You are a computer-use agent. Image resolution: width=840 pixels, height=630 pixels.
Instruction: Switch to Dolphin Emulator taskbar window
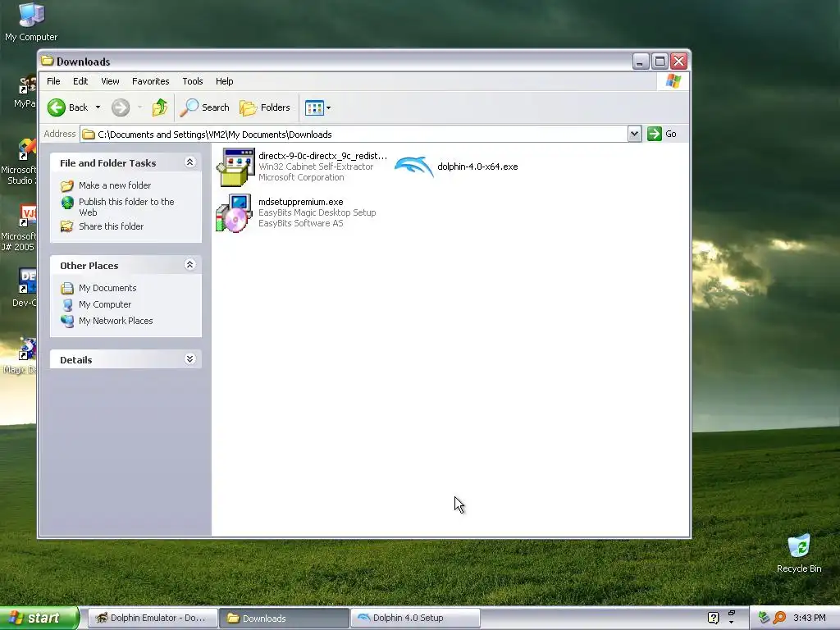point(153,618)
